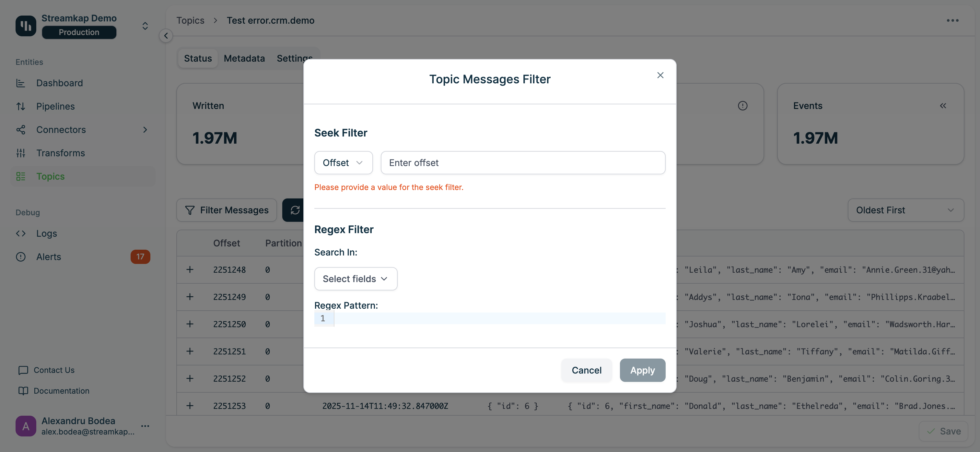The height and width of the screenshot is (452, 980).
Task: View Alerts with 17 notifications
Action: pos(49,256)
